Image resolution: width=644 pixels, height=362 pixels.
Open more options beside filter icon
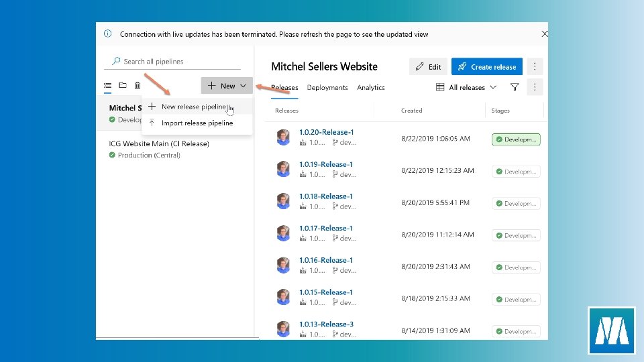pos(535,87)
